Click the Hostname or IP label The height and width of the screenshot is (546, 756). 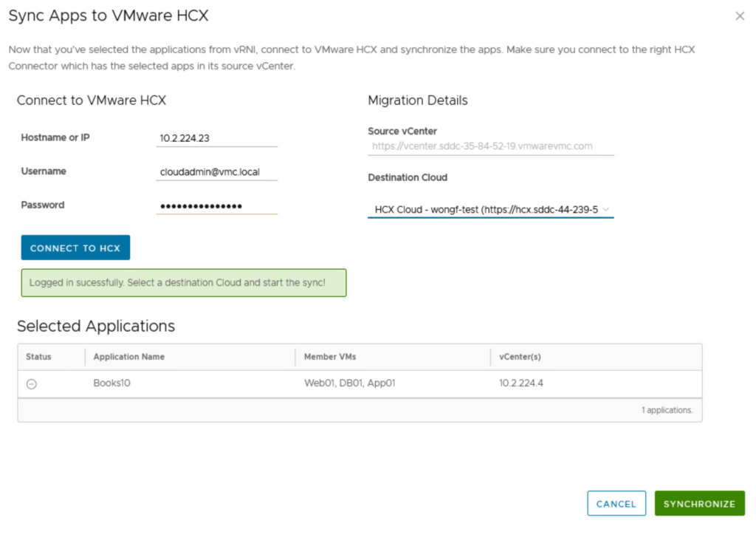pyautogui.click(x=55, y=138)
